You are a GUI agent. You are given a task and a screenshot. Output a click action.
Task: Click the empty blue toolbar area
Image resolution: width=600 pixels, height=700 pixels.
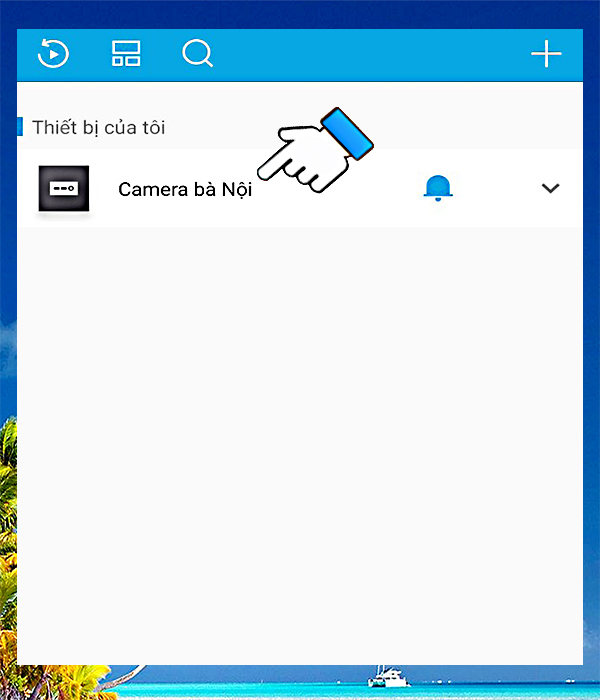tap(371, 54)
